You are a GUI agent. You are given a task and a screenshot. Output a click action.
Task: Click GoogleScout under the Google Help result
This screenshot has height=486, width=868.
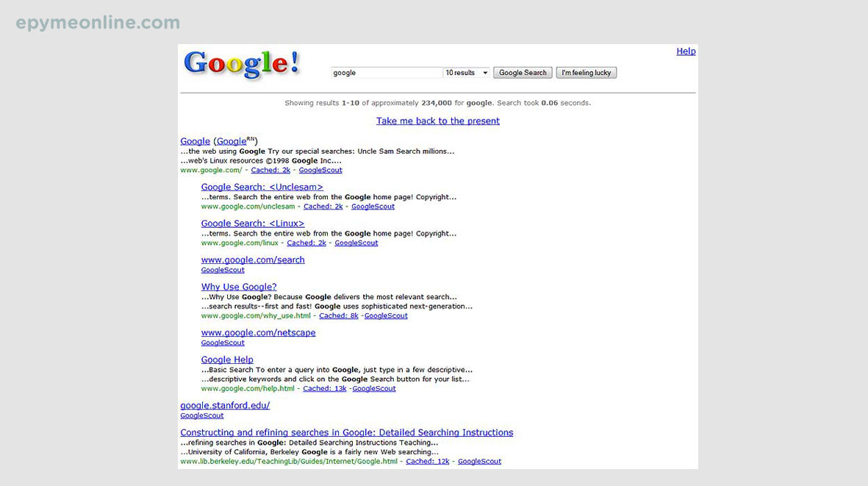tap(375, 388)
